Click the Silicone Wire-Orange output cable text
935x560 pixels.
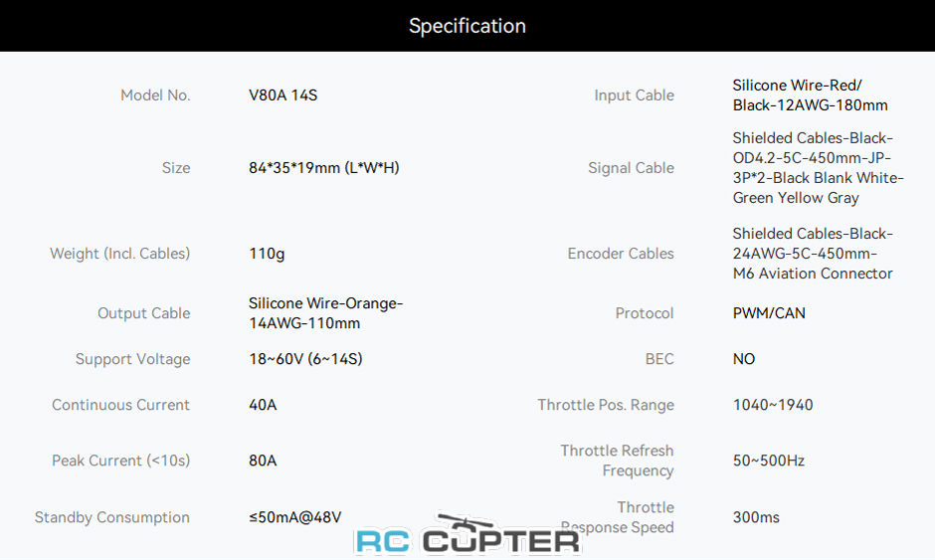(325, 313)
